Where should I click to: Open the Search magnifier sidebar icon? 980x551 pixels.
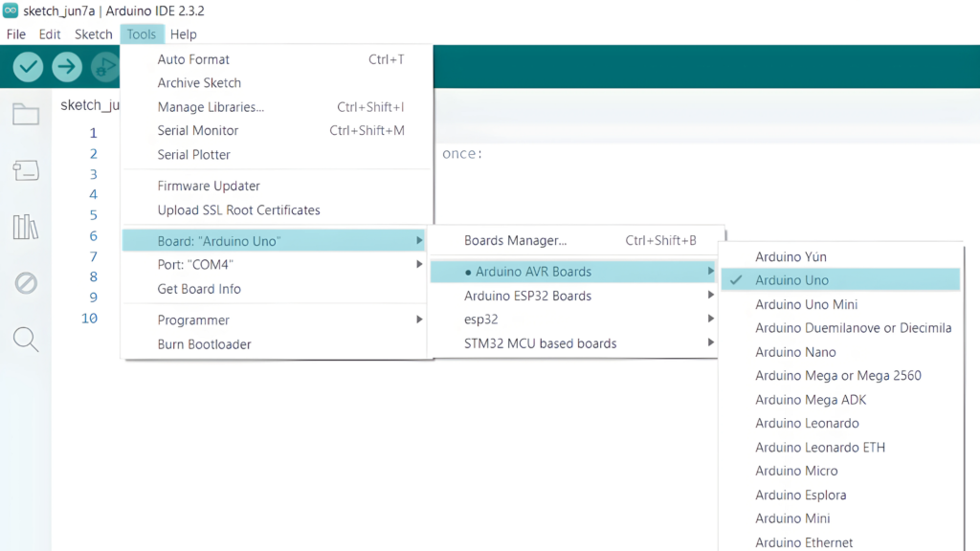point(26,340)
